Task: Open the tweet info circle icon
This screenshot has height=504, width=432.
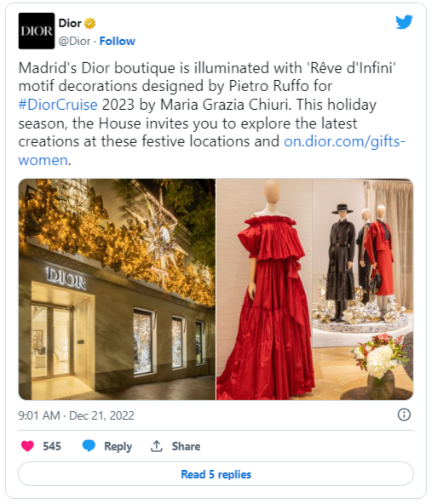Action: 404,415
